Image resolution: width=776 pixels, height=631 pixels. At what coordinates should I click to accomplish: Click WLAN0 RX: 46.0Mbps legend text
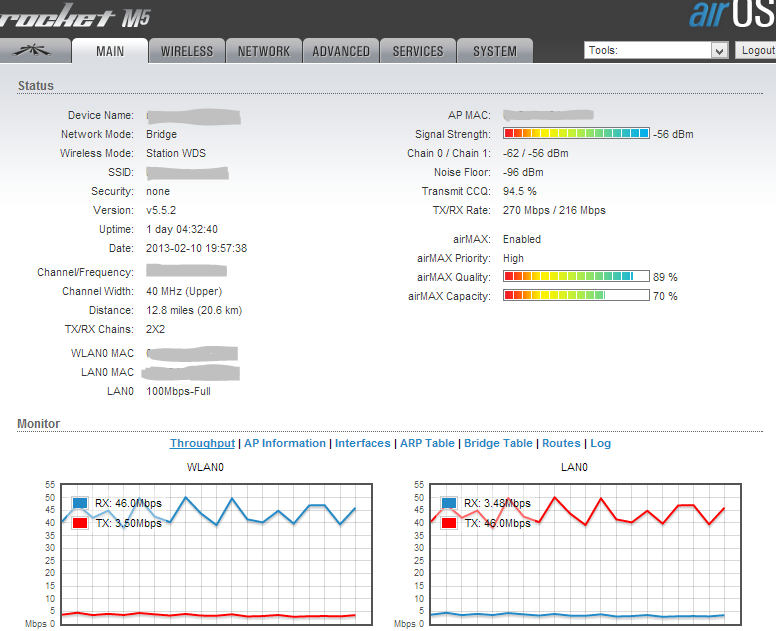128,503
